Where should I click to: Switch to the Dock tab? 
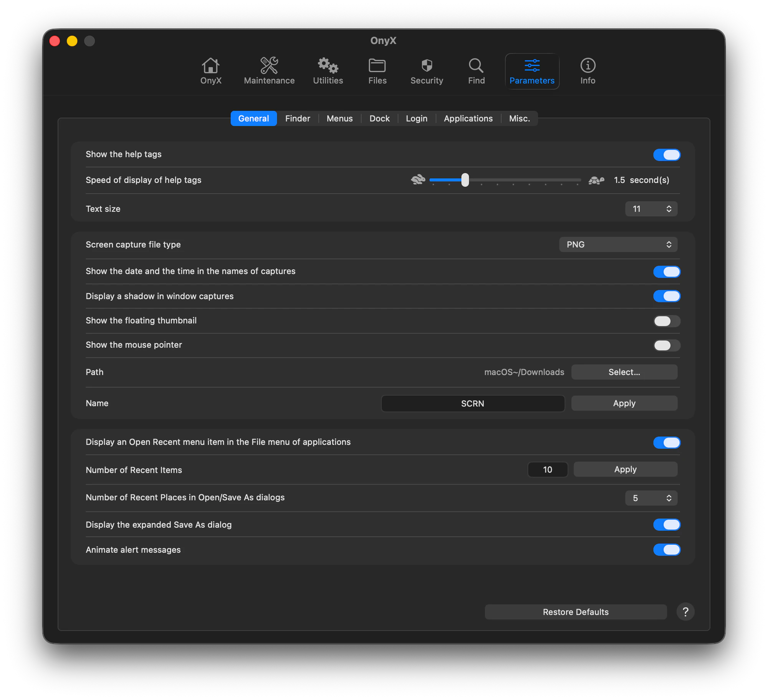[379, 118]
